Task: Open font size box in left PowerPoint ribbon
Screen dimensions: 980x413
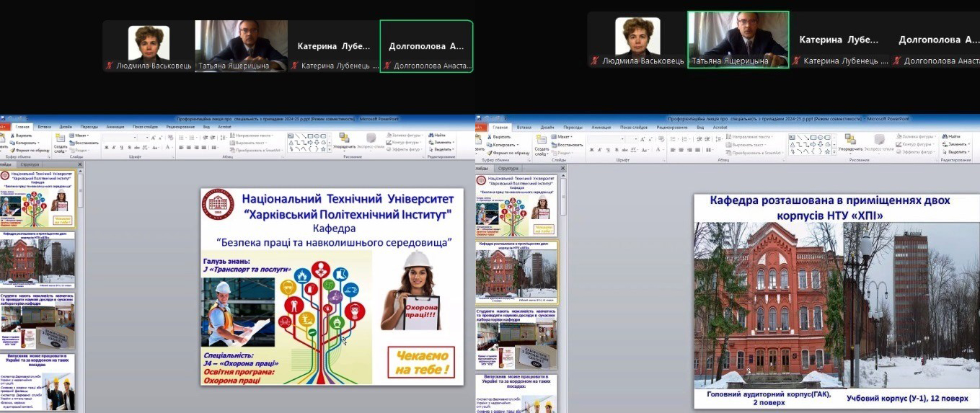Action: tap(144, 138)
